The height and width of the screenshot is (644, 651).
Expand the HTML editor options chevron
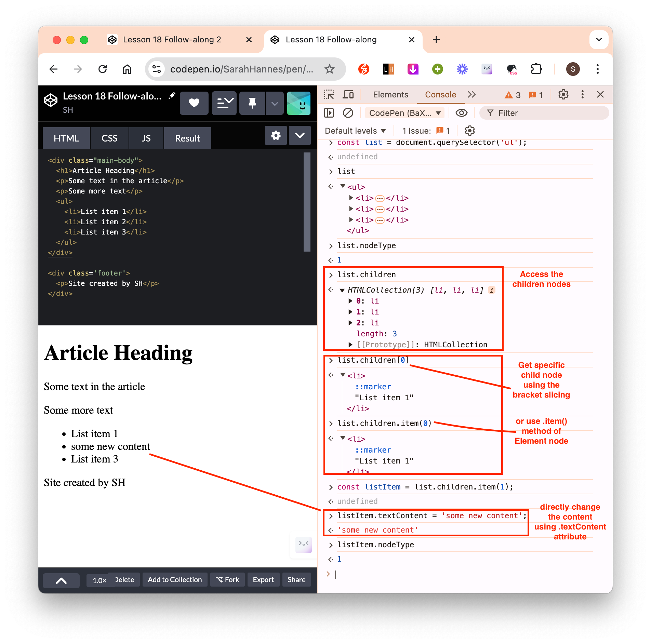point(300,136)
